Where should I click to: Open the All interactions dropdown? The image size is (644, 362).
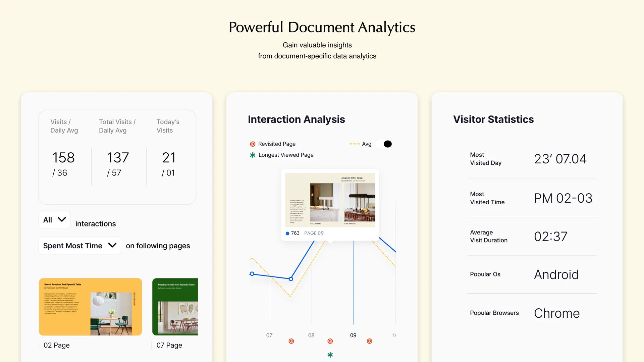tap(54, 220)
